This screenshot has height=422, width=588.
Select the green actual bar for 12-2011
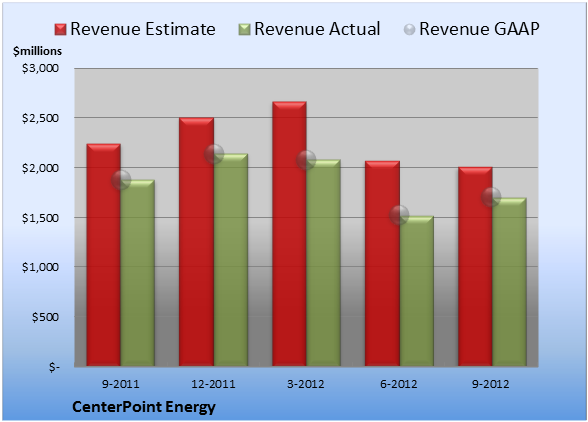pyautogui.click(x=231, y=260)
